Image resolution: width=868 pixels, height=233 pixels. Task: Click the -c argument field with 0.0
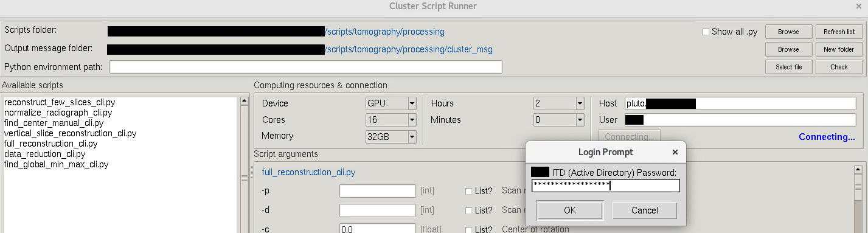tap(377, 229)
